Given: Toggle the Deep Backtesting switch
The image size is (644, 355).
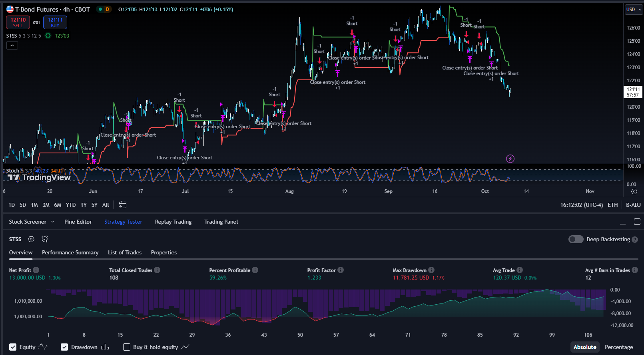Looking at the screenshot, I should click(576, 239).
